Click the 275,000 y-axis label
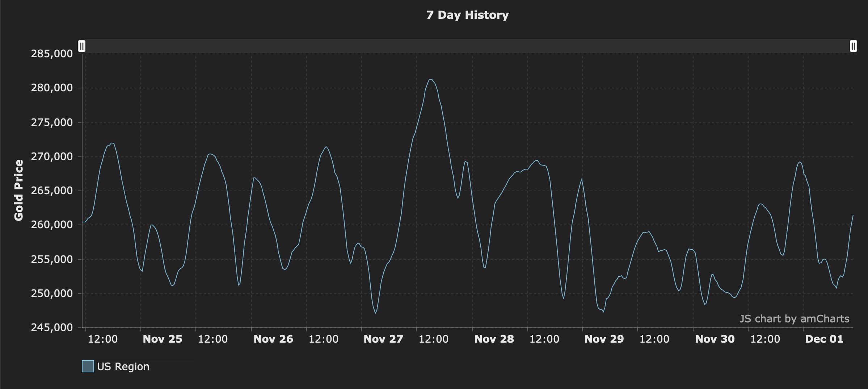Screen dimensions: 868x389 coord(52,122)
